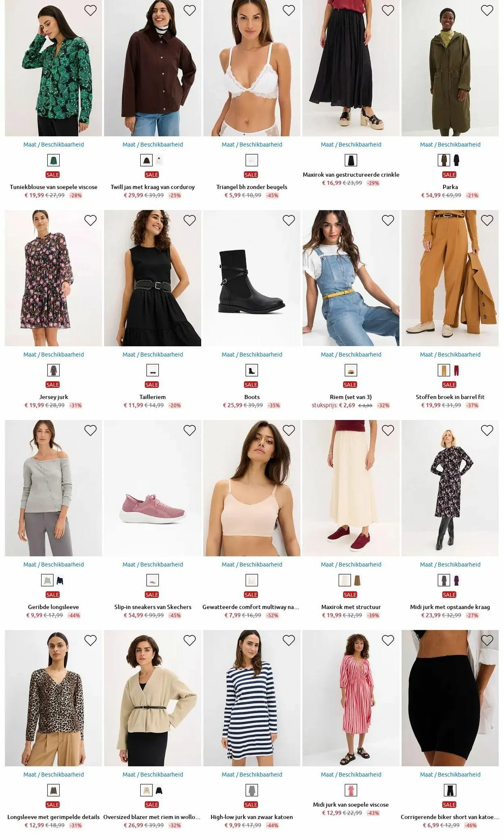Screen dimensions: 504x840
Task: Expand Maat / Beschikbaarheid under Tailleriem
Action: [x=153, y=355]
